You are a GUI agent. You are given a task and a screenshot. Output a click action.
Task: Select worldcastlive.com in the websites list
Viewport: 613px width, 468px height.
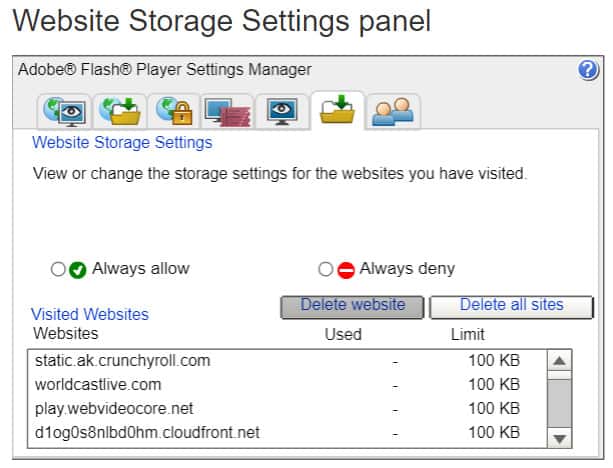tap(287, 385)
